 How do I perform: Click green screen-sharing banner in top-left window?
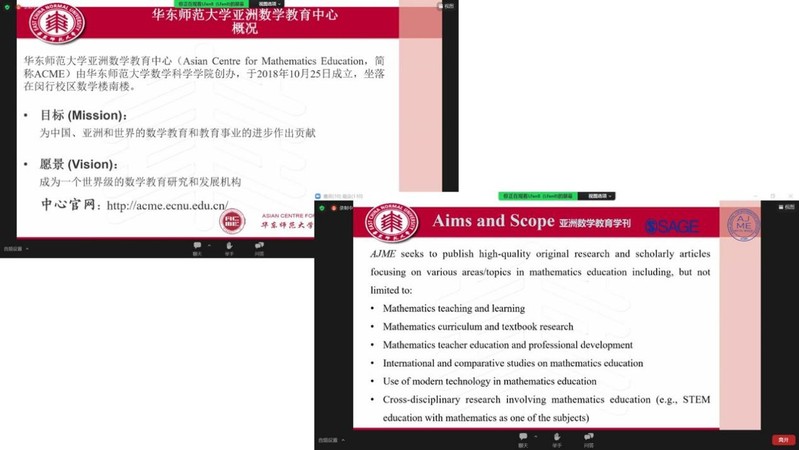tap(212, 4)
